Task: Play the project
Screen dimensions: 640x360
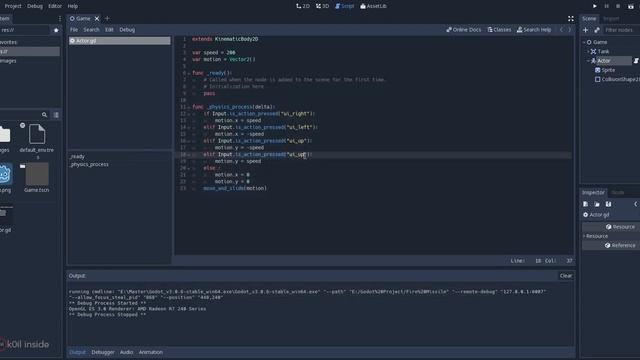Action: 594,6
